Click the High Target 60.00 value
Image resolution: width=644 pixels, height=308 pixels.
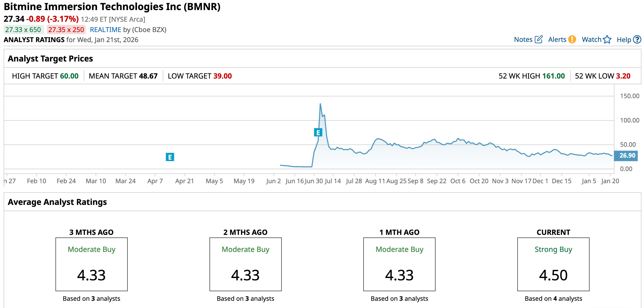click(69, 76)
